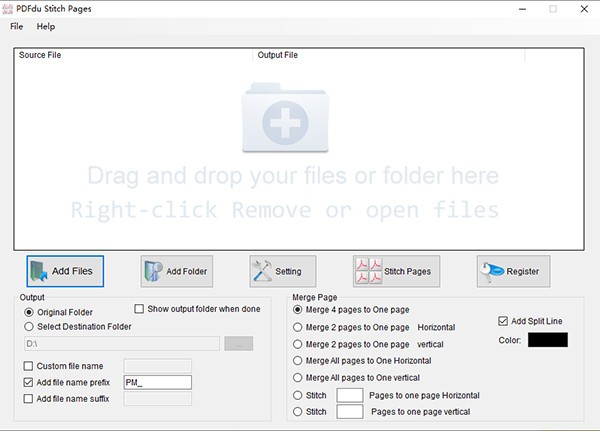Choose Select Destination Folder option

click(x=29, y=327)
